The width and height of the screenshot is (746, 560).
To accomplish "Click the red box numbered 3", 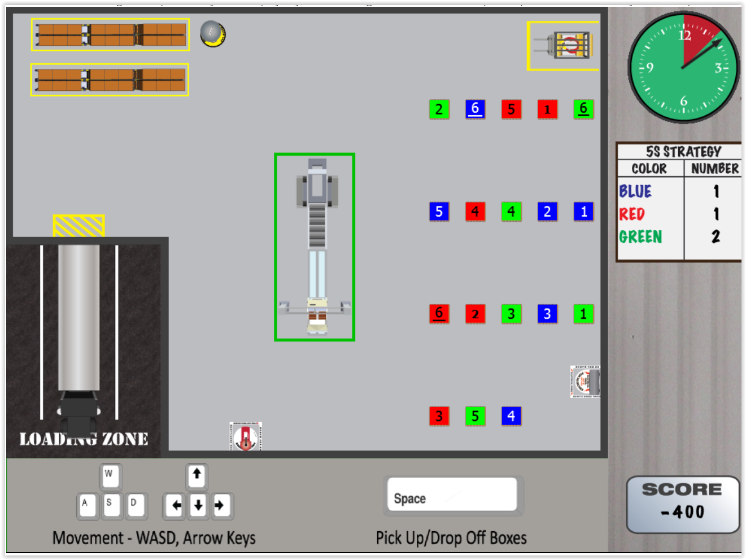I will click(439, 416).
